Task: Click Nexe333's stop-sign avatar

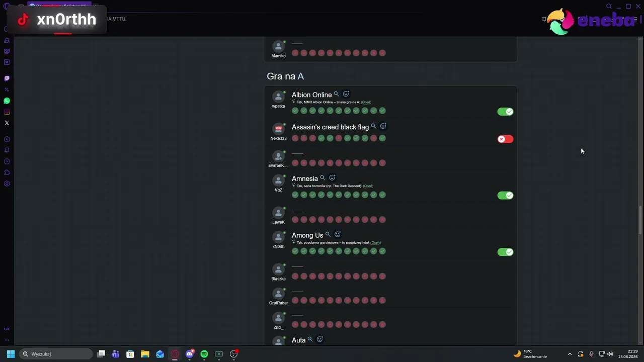Action: coord(278,129)
